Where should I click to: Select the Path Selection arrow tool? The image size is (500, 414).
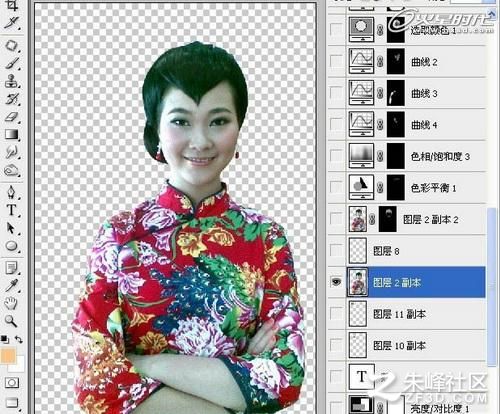[12, 228]
